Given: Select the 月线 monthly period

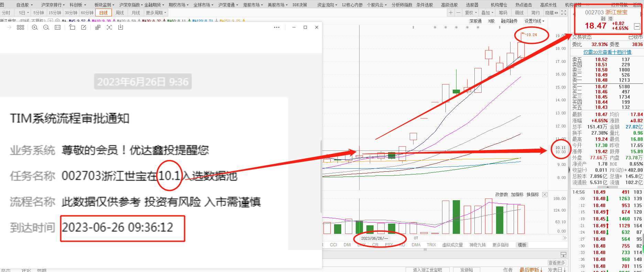Looking at the screenshot, I should 136,13.
